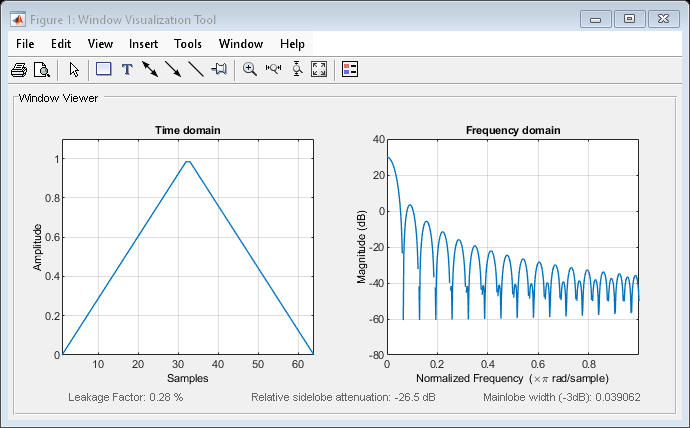Viewport: 690px width, 428px height.
Task: Select the double arrow annotation tool
Action: point(150,70)
